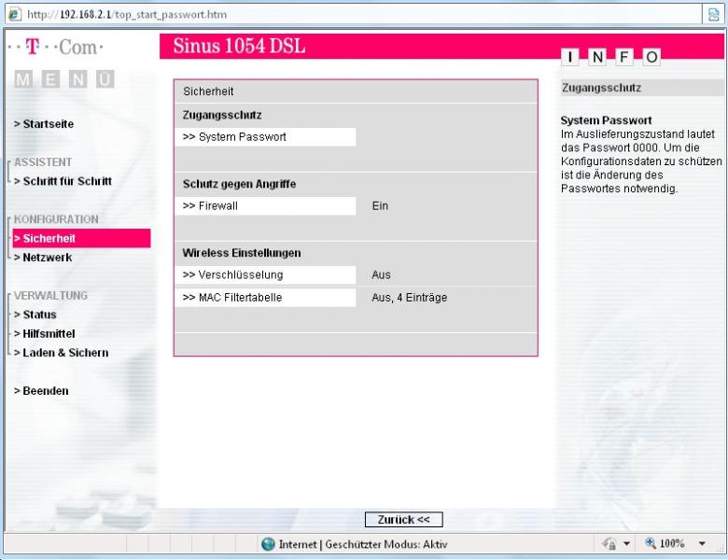Screen dimensions: 728x560
Task: Open the dropdown arrow next to lock icon
Action: point(626,543)
